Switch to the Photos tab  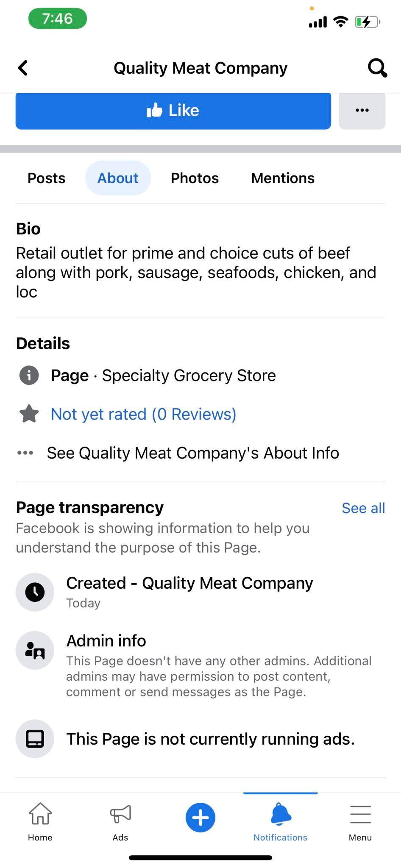click(195, 178)
